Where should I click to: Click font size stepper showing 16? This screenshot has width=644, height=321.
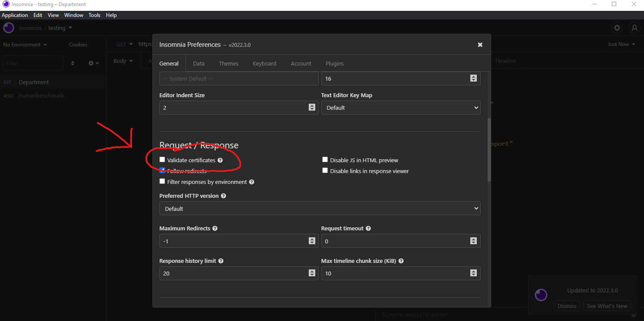click(473, 79)
